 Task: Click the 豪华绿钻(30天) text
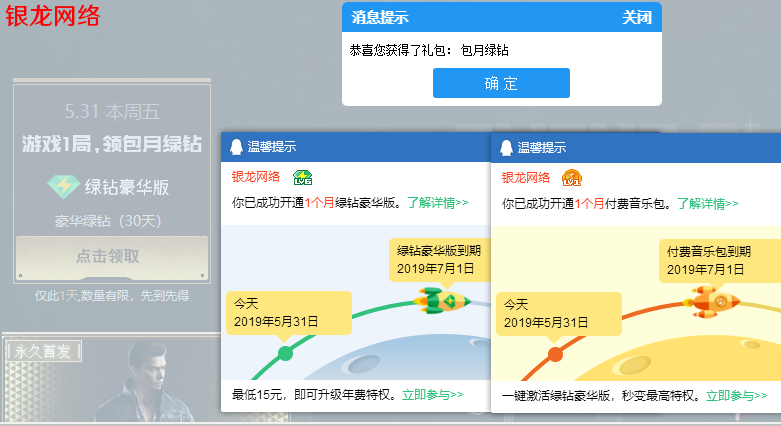coord(108,221)
